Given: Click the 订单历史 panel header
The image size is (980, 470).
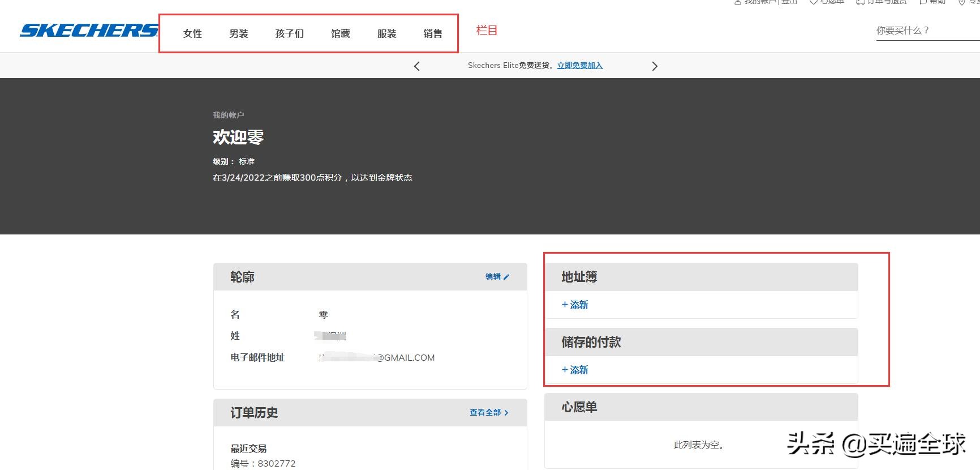Looking at the screenshot, I should 370,413.
